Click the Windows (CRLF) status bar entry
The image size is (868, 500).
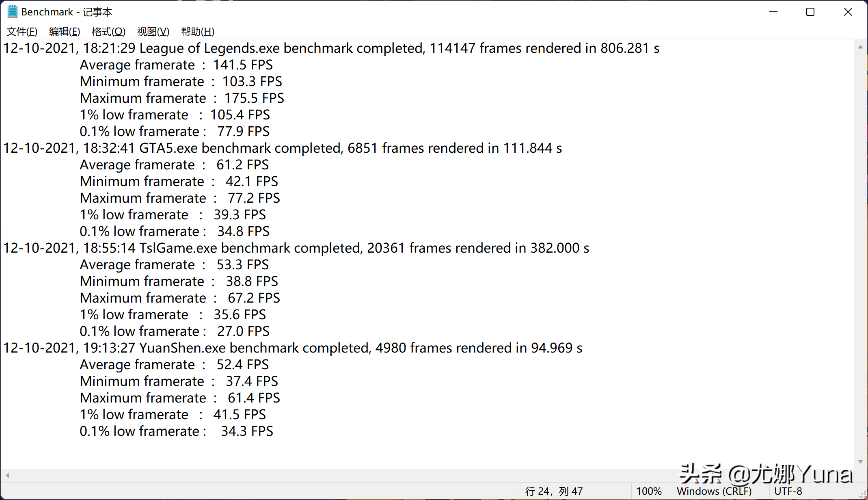[714, 491]
